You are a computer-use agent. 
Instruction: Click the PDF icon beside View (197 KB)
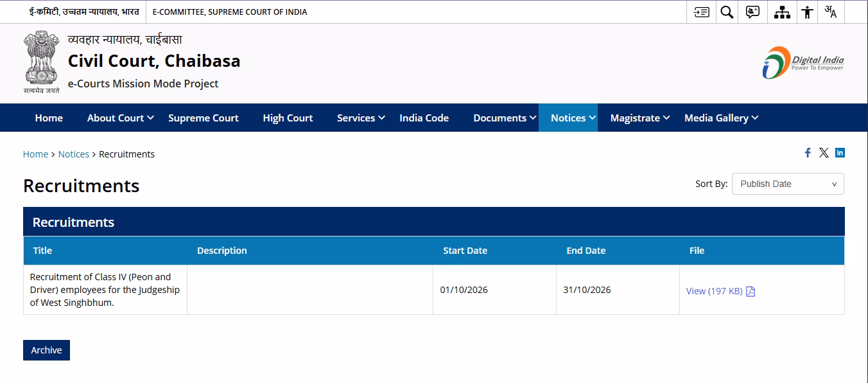tap(751, 291)
